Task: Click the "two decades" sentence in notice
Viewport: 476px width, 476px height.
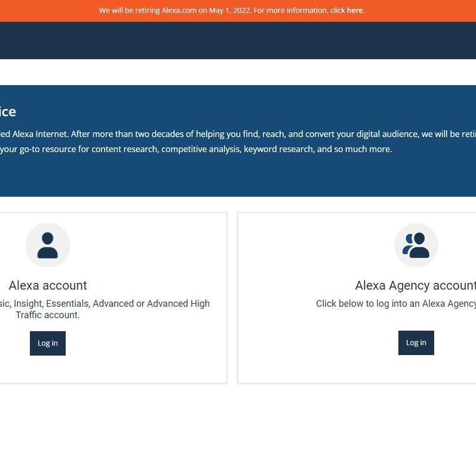Action: click(238, 134)
